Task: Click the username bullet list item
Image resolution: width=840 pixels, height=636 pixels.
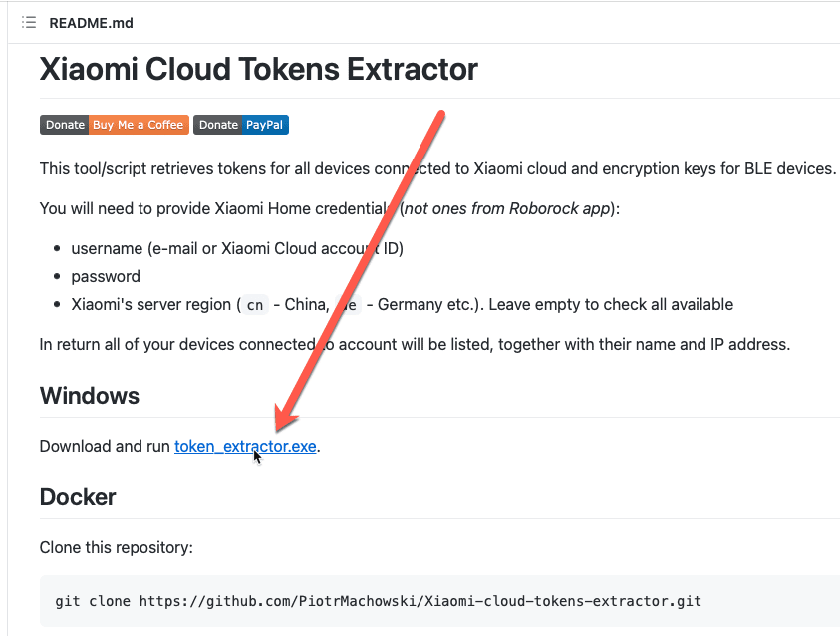Action: [236, 248]
